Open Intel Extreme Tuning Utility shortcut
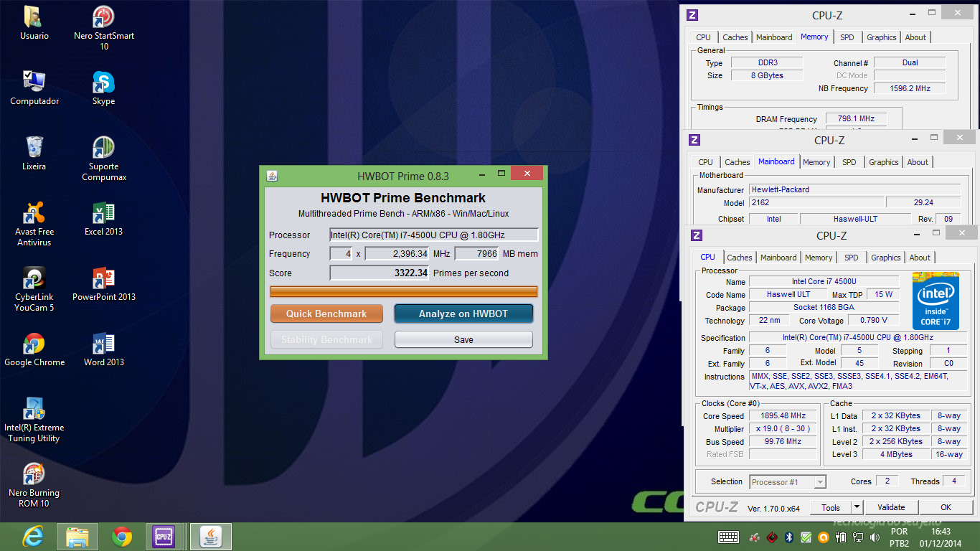The width and height of the screenshot is (980, 551). (x=34, y=420)
